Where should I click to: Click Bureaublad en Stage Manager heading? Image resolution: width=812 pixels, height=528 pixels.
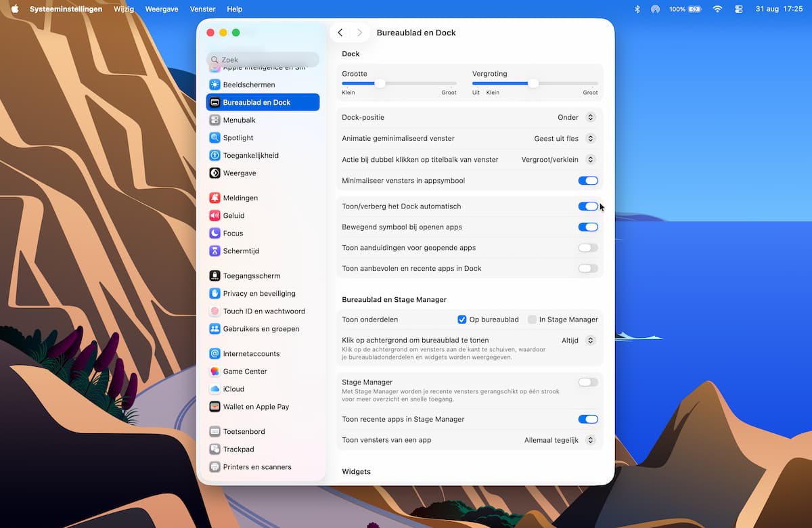(394, 299)
